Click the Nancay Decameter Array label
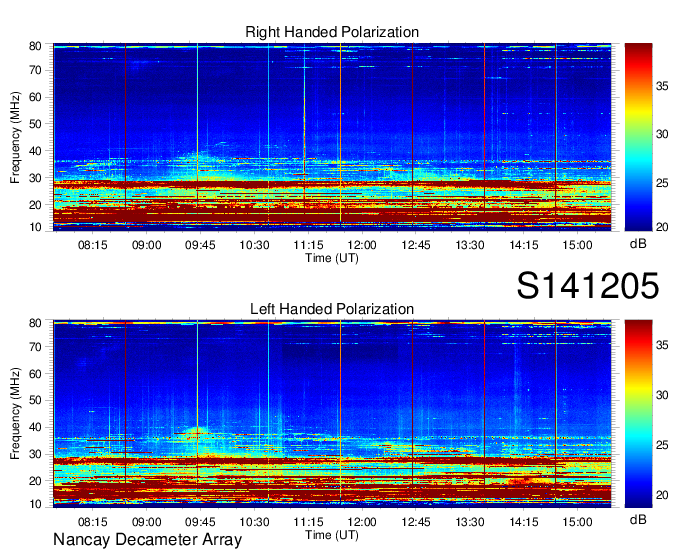Viewport: 680px width, 552px height. click(147, 540)
